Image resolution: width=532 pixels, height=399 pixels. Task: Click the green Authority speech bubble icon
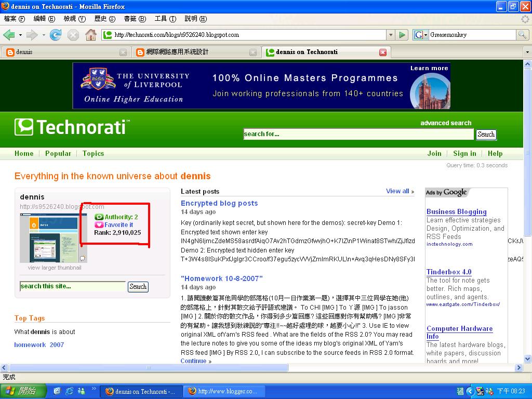99,217
